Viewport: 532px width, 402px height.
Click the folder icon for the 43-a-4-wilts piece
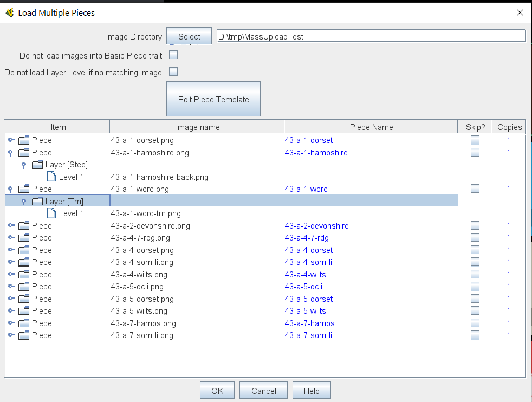24,275
